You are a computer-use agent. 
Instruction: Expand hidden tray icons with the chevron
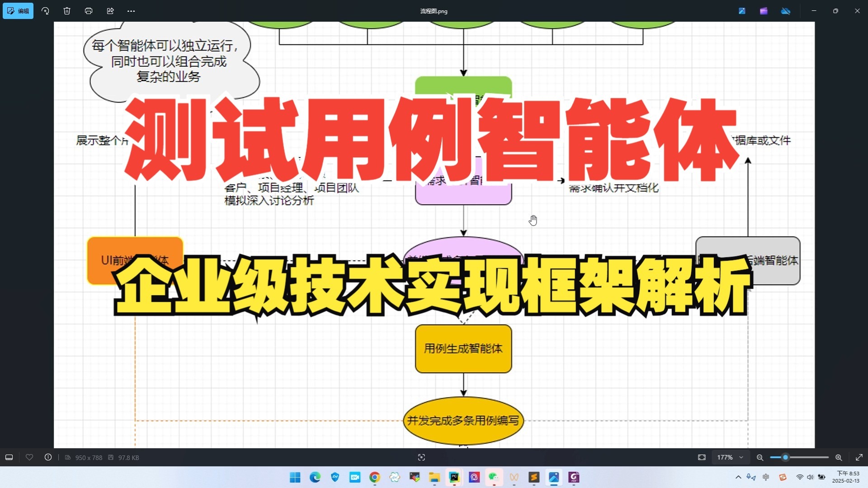pos(738,477)
